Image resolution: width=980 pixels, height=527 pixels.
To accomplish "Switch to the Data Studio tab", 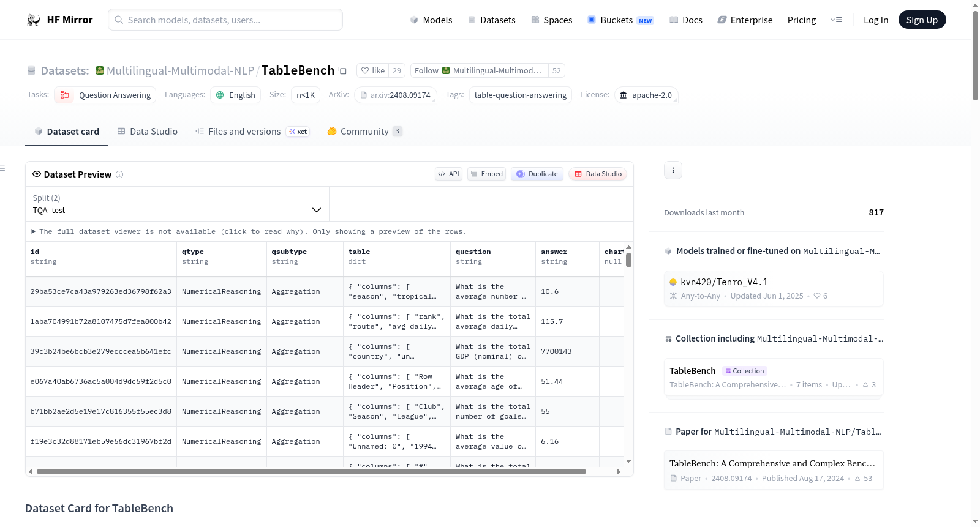I will click(148, 132).
